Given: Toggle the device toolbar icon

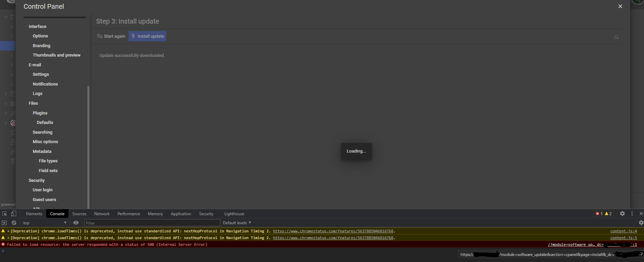Looking at the screenshot, I should tap(13, 214).
